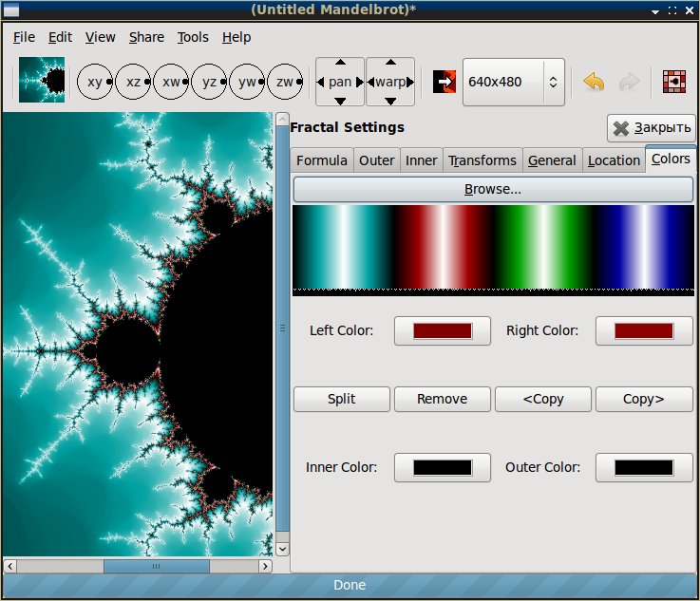Open the Right Color swatch picker
The width and height of the screenshot is (700, 601).
644,331
